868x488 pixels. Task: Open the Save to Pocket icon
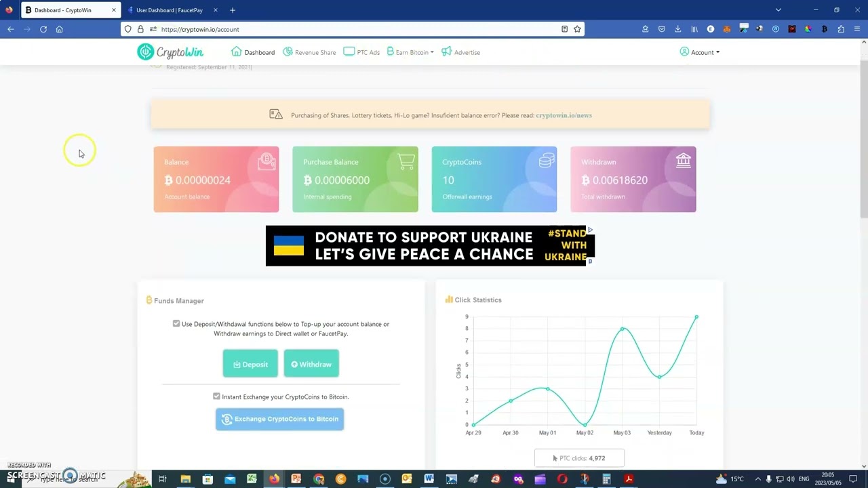(661, 29)
